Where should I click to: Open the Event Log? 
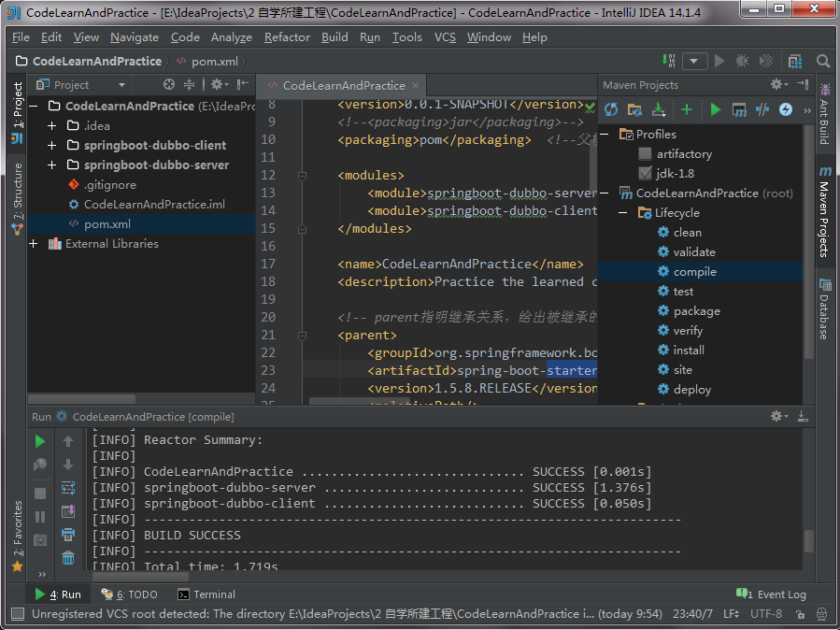point(772,594)
